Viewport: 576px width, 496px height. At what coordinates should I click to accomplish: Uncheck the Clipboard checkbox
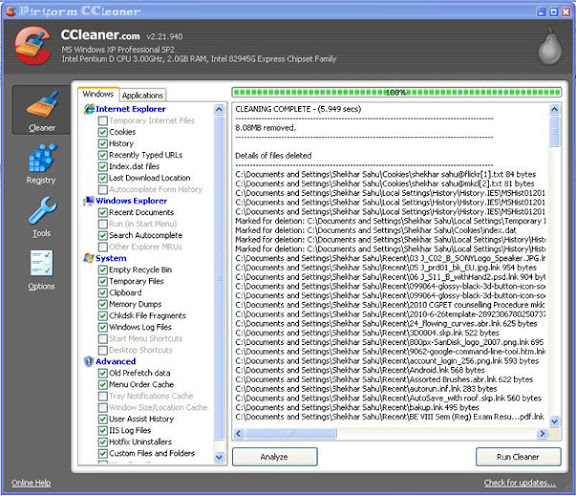[103, 293]
